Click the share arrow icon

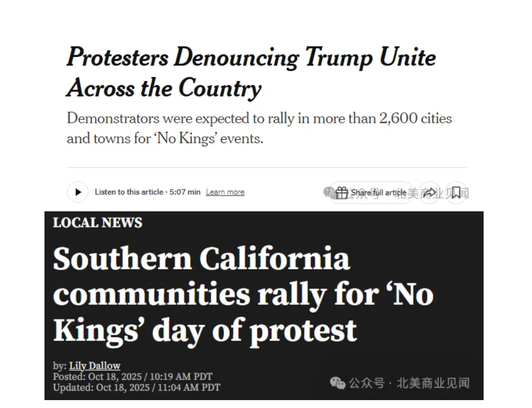(x=430, y=193)
